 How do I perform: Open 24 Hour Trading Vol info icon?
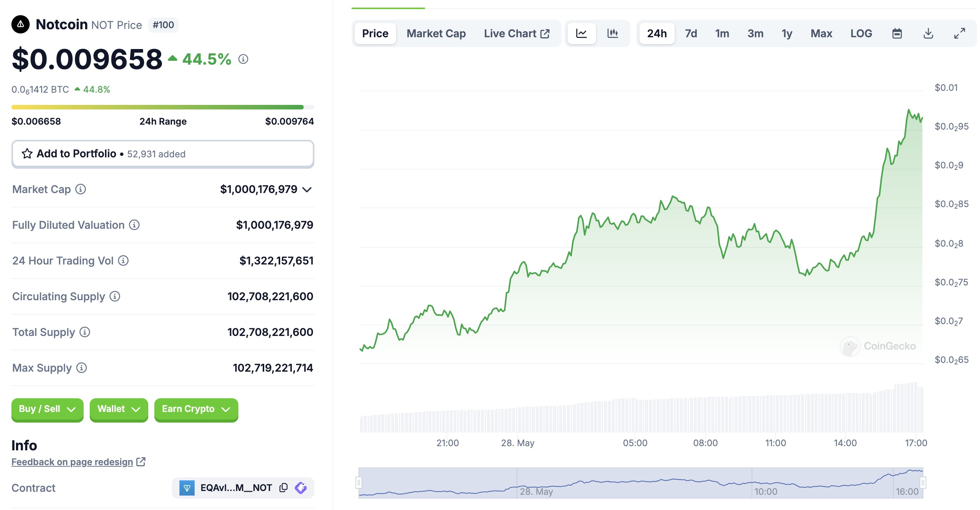coord(123,261)
